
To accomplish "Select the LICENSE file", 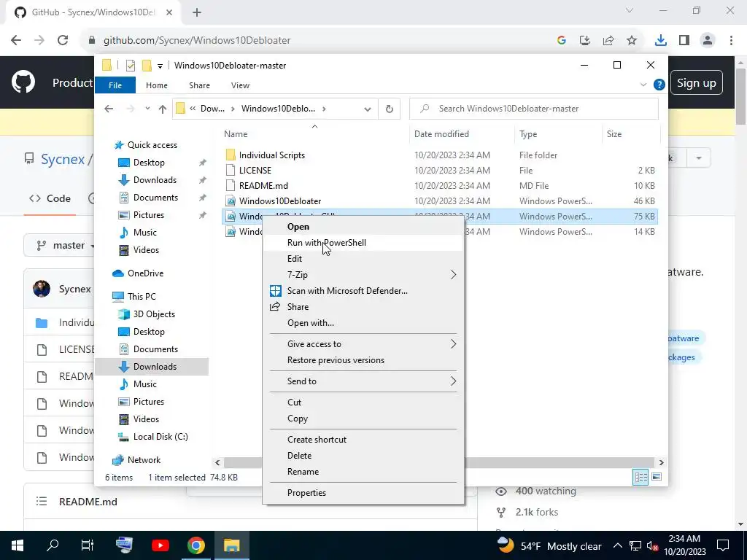I will [255, 171].
